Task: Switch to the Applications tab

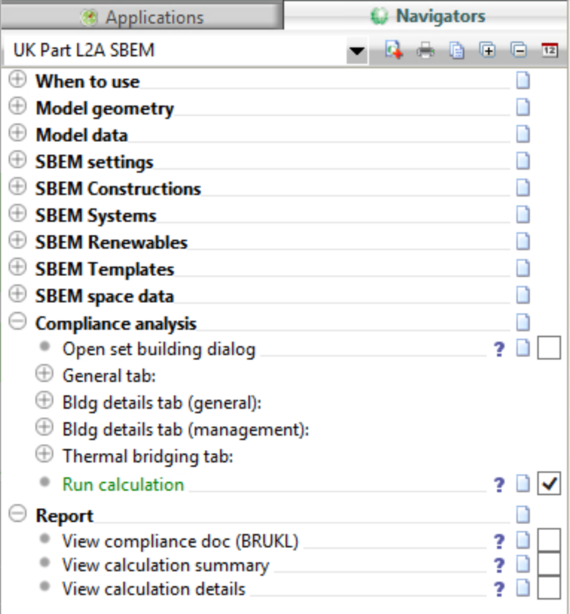Action: 142,17
